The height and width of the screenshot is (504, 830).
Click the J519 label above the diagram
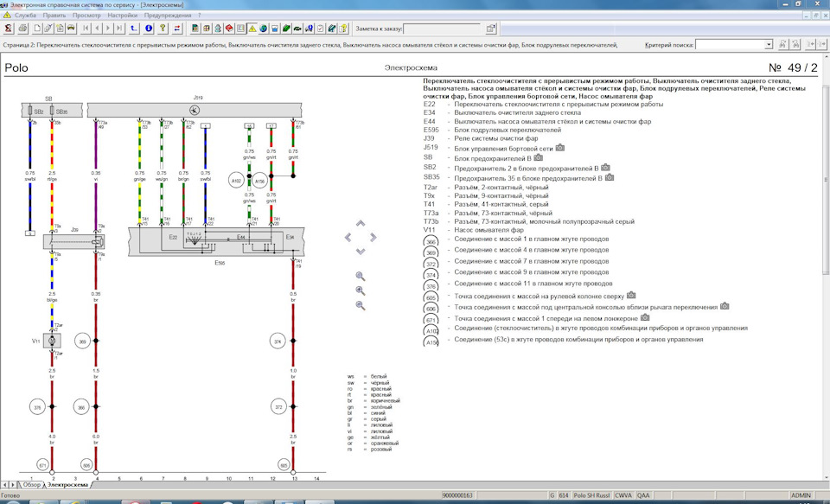click(x=198, y=98)
